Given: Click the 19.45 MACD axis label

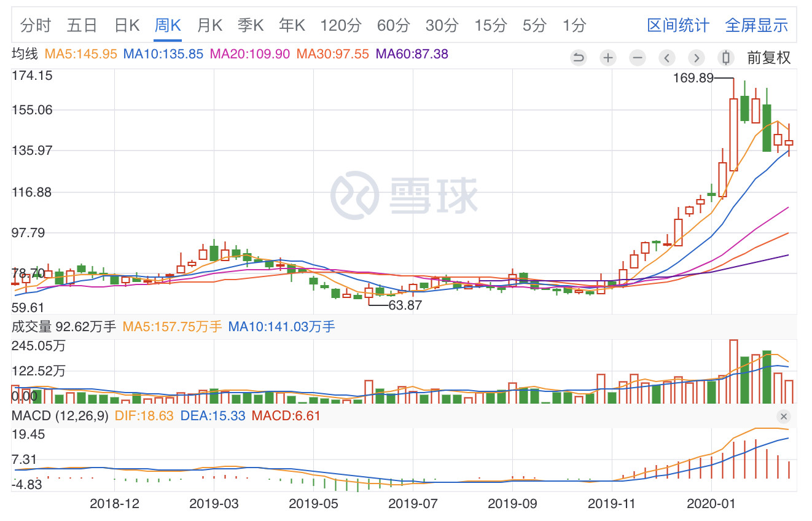Looking at the screenshot, I should pos(28,434).
